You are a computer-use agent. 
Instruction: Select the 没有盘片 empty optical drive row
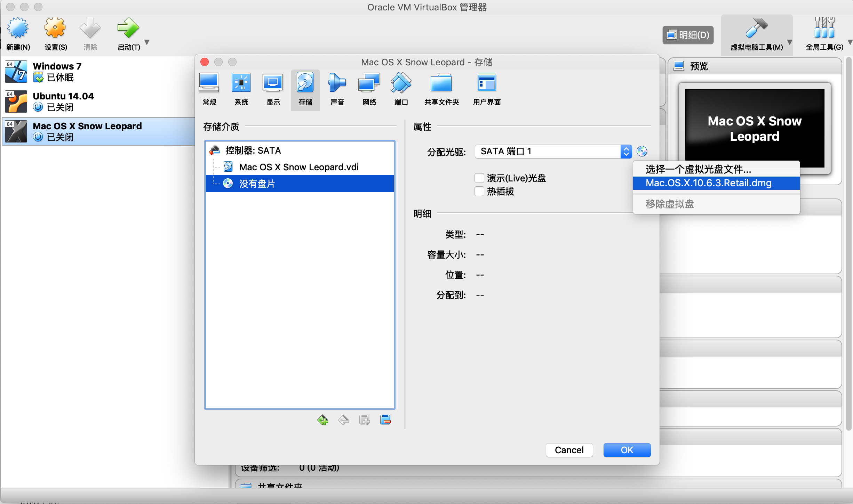pyautogui.click(x=300, y=184)
